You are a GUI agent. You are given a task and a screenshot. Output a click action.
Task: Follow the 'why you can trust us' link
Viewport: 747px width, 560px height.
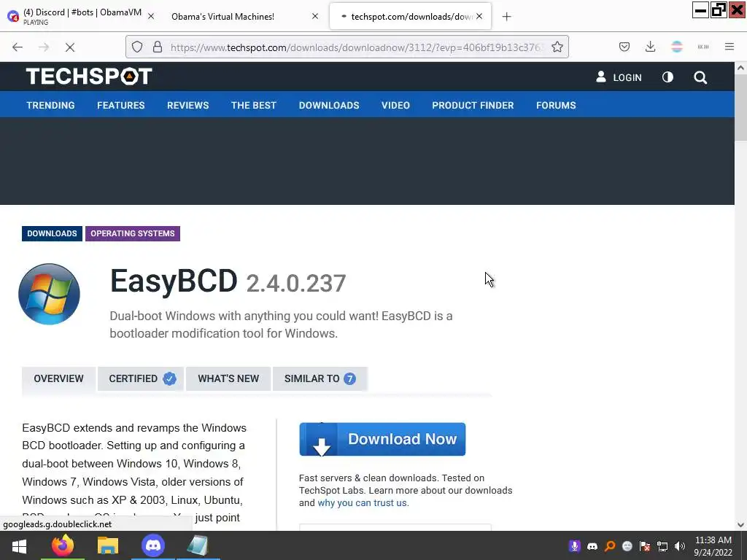click(363, 503)
